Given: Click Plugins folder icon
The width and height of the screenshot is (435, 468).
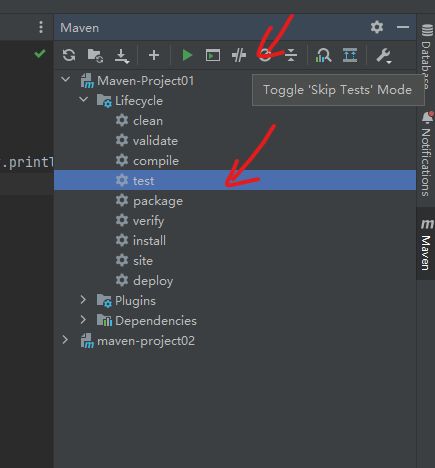Looking at the screenshot, I should [x=104, y=301].
